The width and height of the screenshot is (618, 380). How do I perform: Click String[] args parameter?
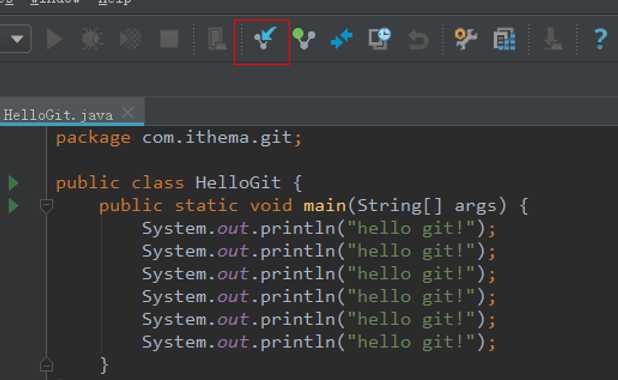(x=427, y=206)
